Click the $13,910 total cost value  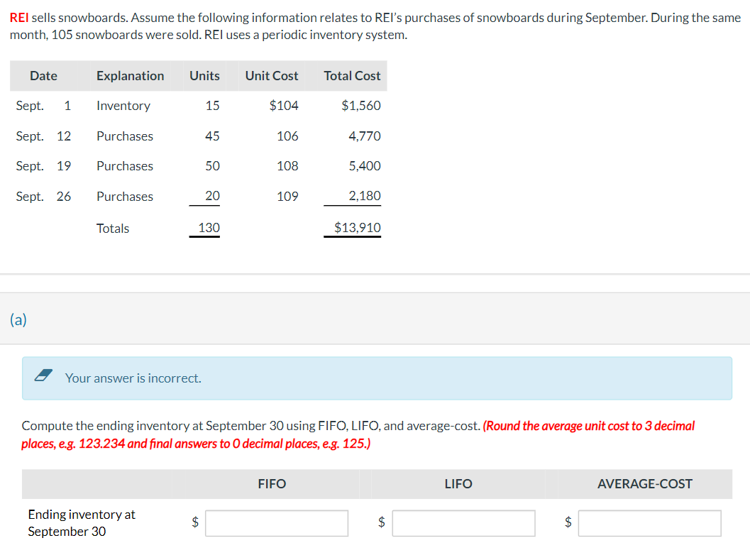pos(358,227)
